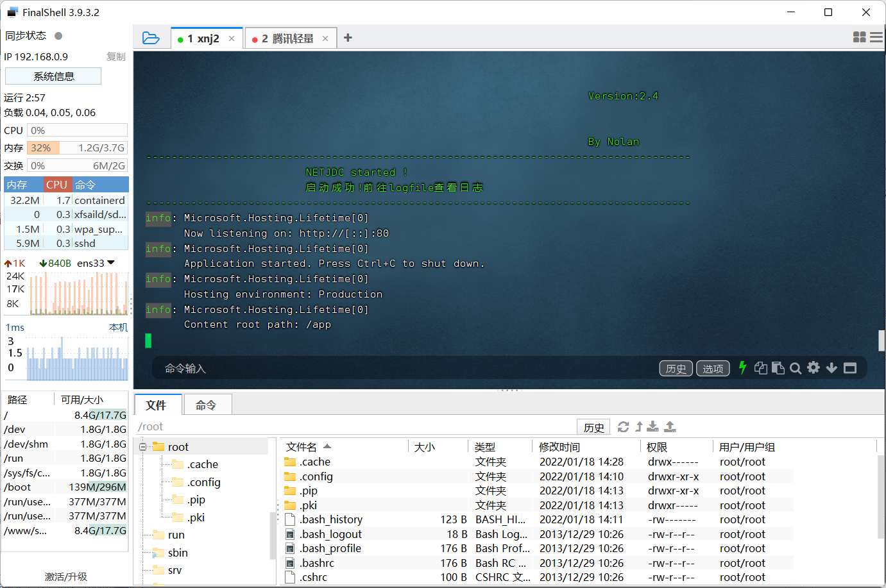Sort processes by 命令 column
The height and width of the screenshot is (588, 886).
[100, 185]
